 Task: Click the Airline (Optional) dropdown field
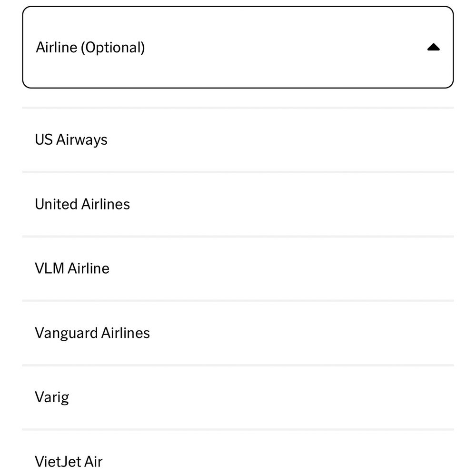pos(238,47)
